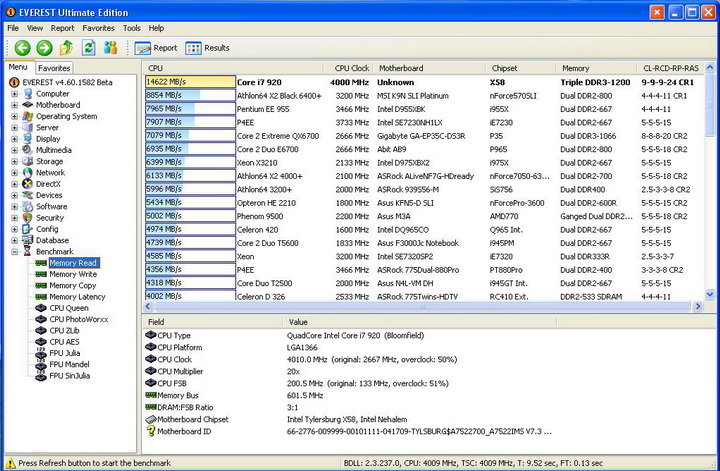Expand the Motherboard tree node
The width and height of the screenshot is (720, 471).
pos(14,105)
